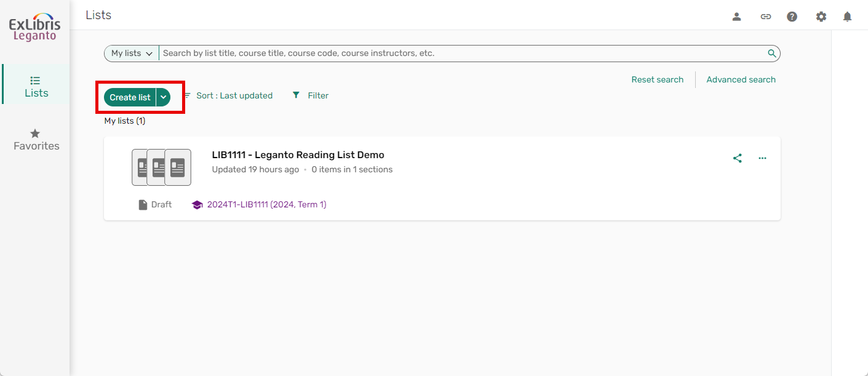This screenshot has width=868, height=376.
Task: Open the settings gear icon
Action: click(821, 16)
